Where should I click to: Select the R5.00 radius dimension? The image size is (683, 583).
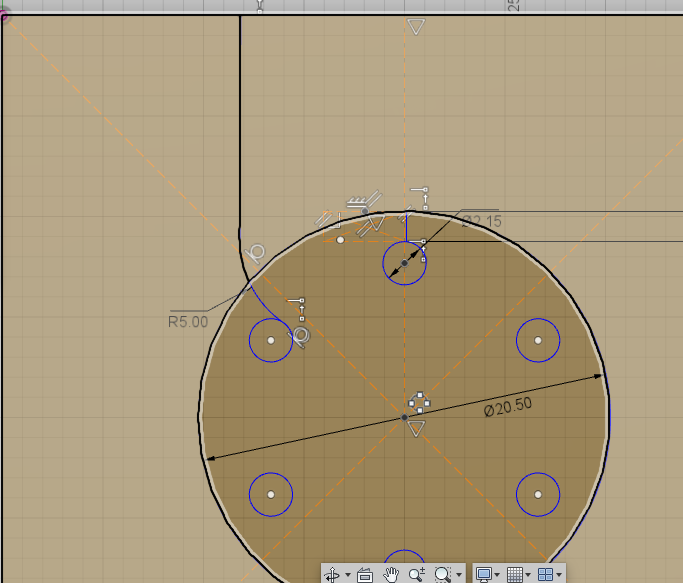(188, 322)
